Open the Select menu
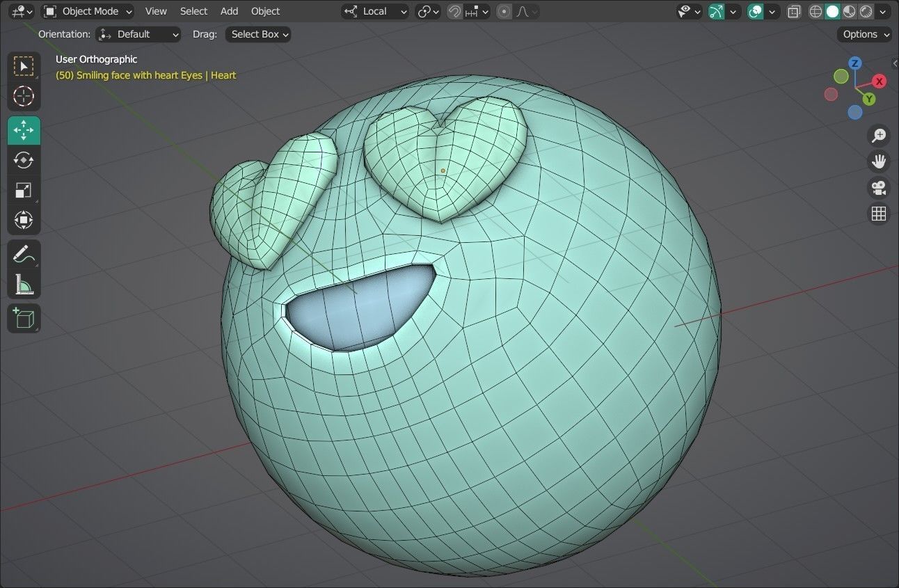The width and height of the screenshot is (899, 588). coord(193,11)
